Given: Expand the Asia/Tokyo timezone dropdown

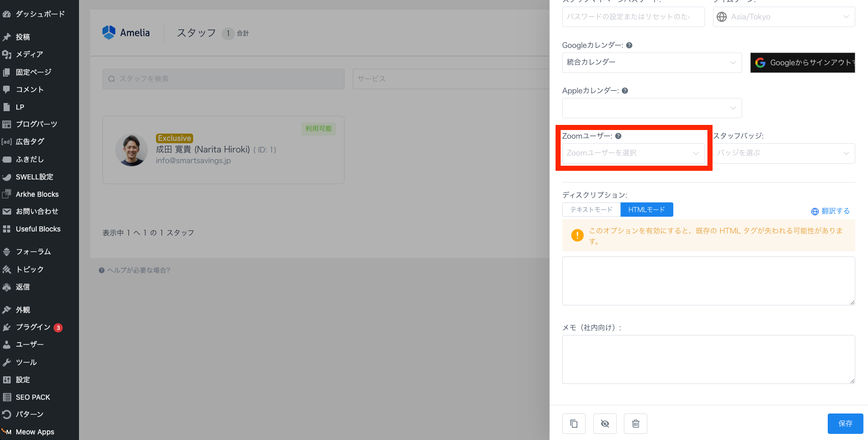Looking at the screenshot, I should tap(783, 17).
